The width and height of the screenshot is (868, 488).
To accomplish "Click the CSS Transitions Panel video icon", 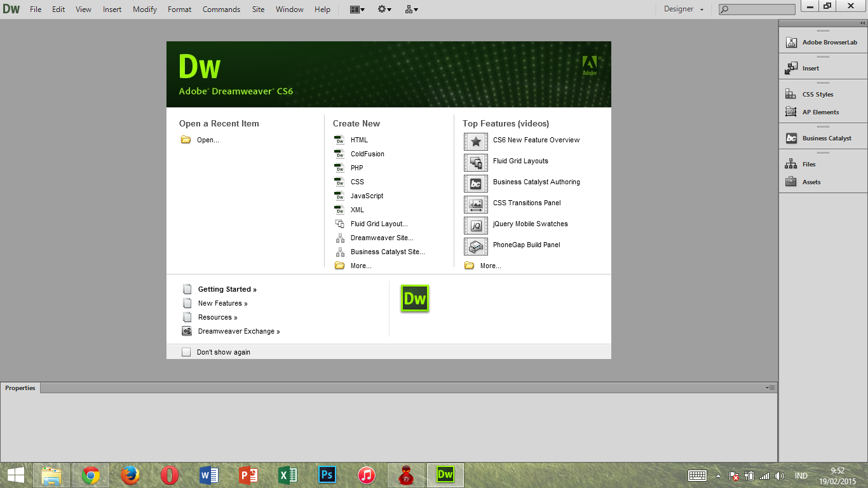I will coord(476,205).
